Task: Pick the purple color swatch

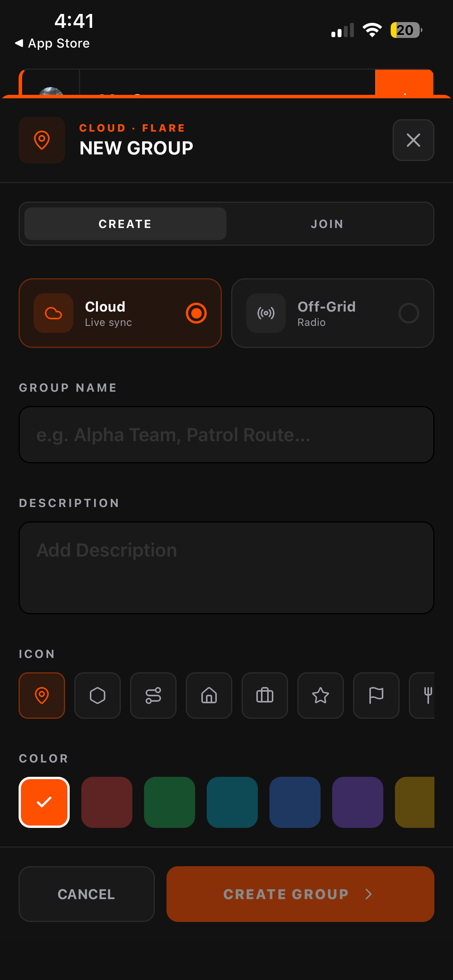Action: coord(358,802)
